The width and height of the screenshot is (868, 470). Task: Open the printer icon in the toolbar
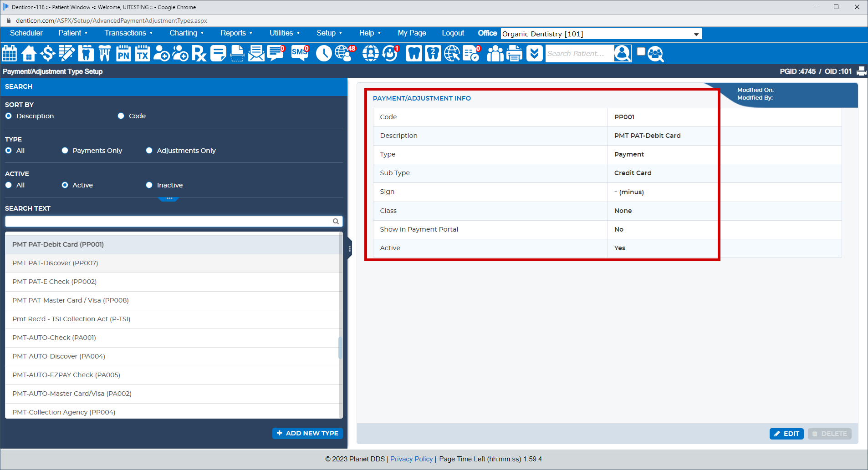514,53
